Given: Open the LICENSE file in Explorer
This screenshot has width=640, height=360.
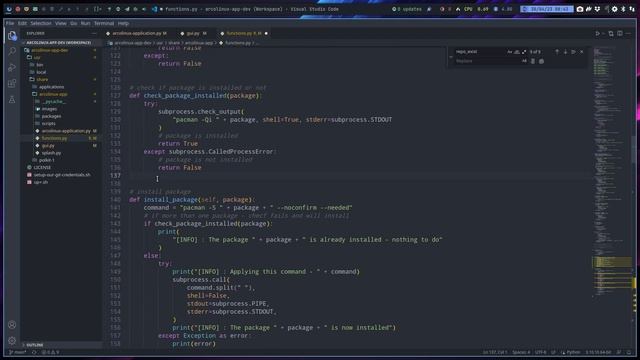Looking at the screenshot, I should (42, 168).
